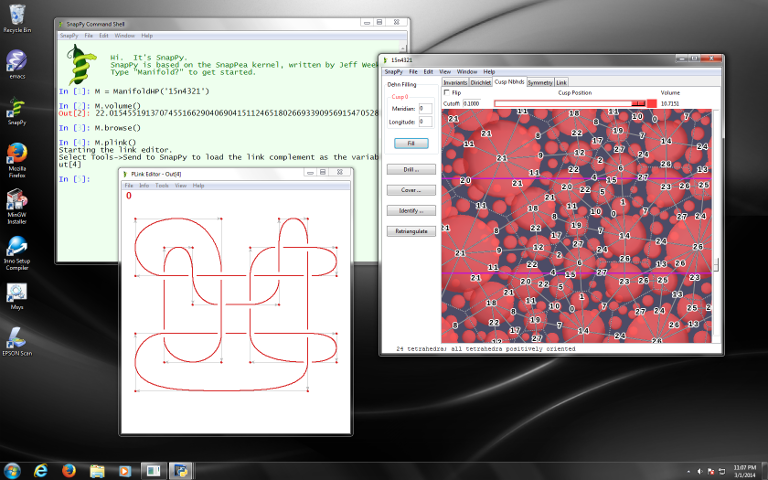Click the SnapPy snake logo in the shell
The width and height of the screenshot is (768, 480).
click(81, 64)
